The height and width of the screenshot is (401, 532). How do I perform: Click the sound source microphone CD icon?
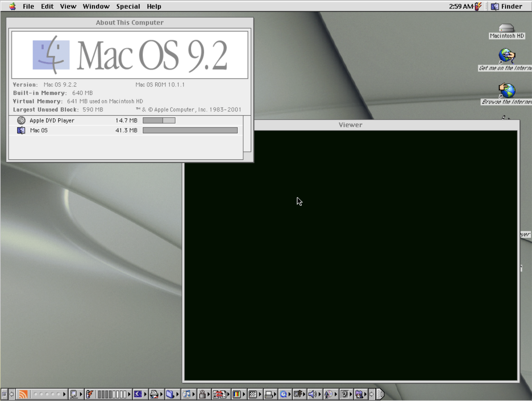328,394
